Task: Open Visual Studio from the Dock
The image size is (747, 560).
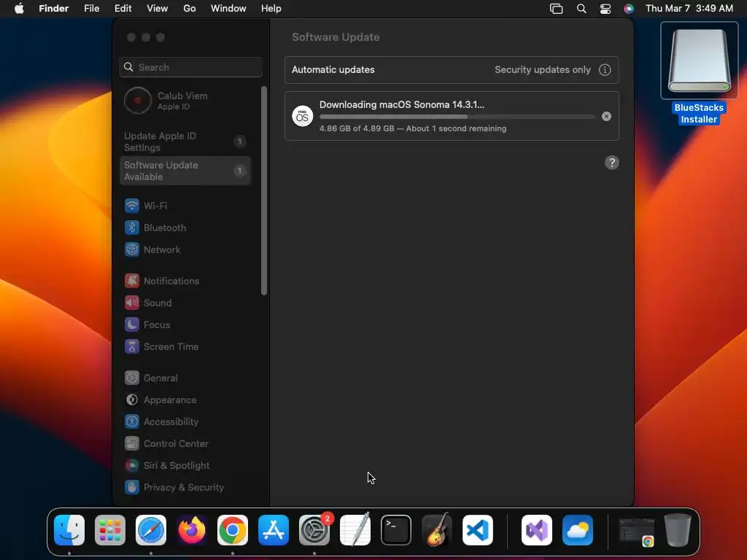Action: pyautogui.click(x=537, y=530)
